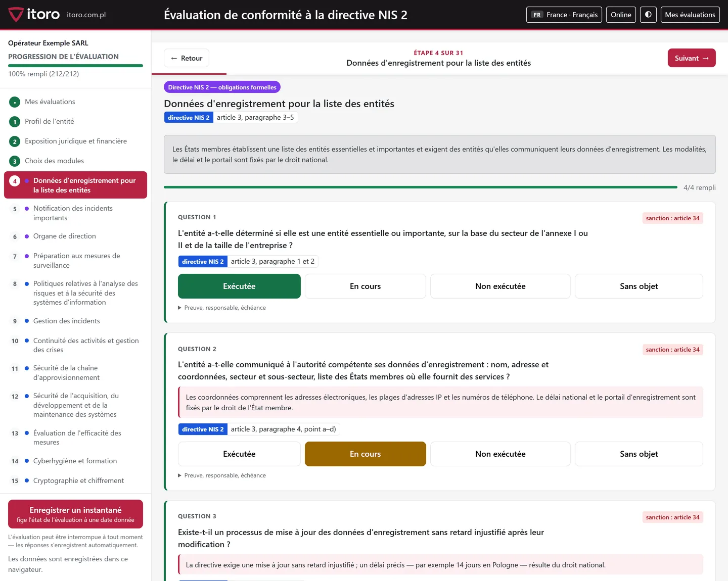Select Sans objet for Question 1
The width and height of the screenshot is (728, 581).
[639, 286]
